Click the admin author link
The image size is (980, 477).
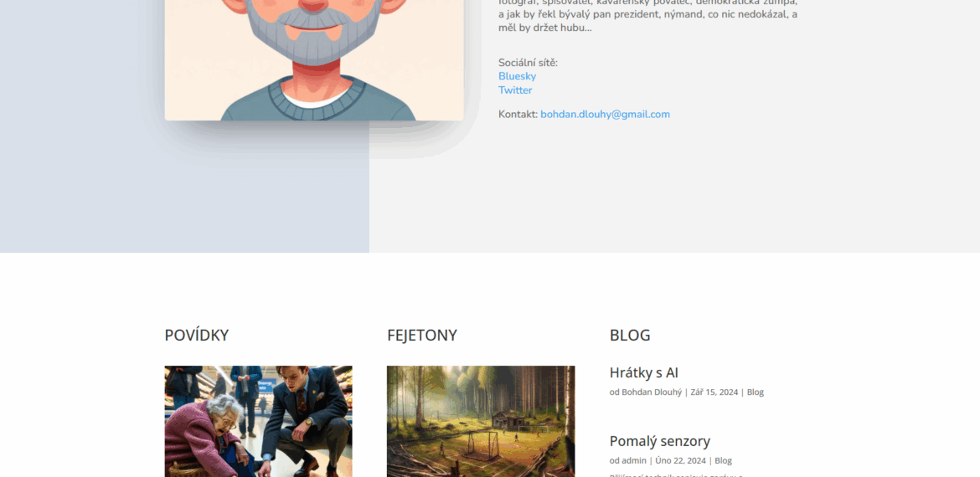(634, 461)
